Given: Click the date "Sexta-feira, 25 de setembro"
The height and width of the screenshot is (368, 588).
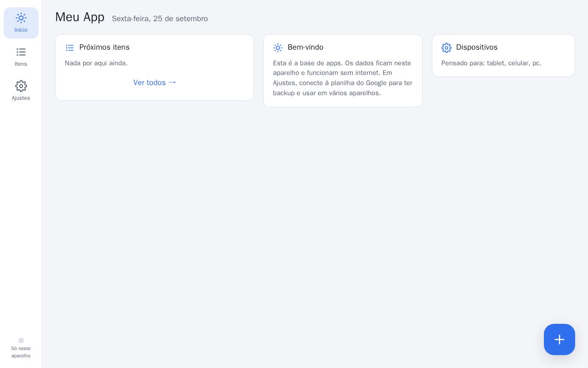Looking at the screenshot, I should point(160,18).
